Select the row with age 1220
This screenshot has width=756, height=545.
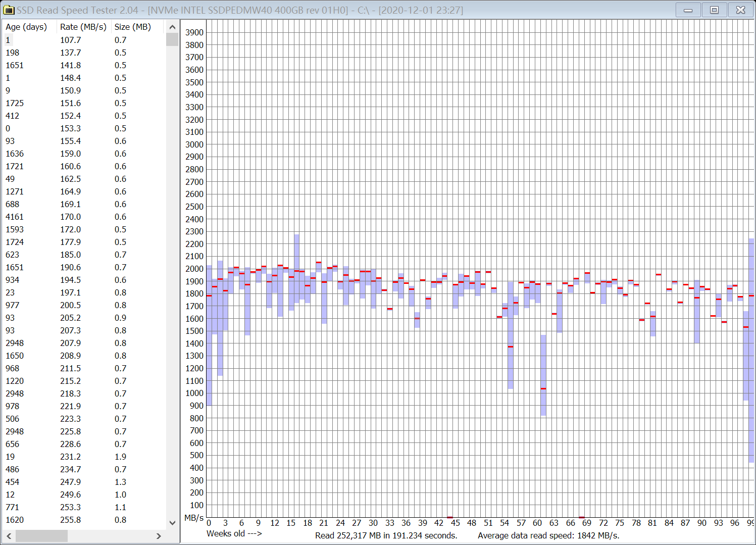(x=84, y=381)
